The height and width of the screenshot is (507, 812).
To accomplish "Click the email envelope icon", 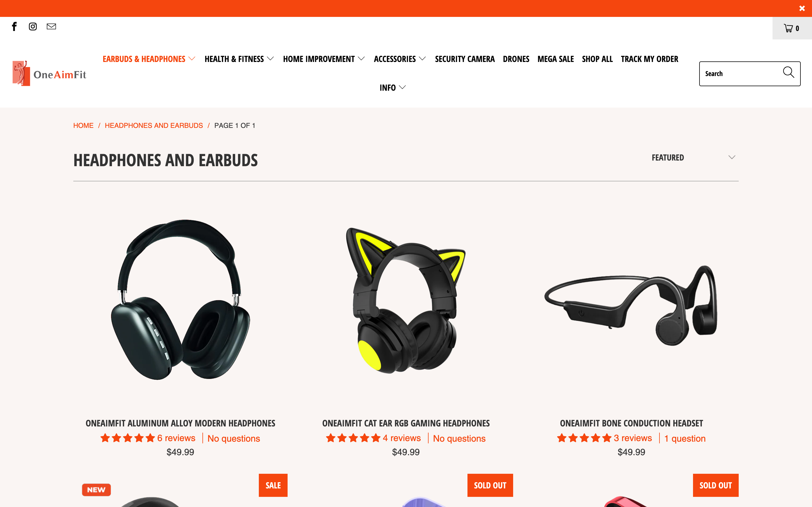I will tap(51, 26).
